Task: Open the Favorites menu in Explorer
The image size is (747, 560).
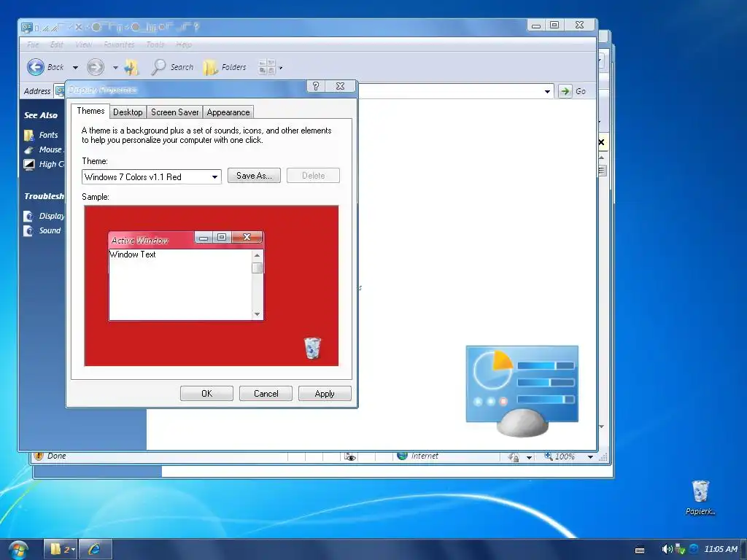Action: (x=119, y=44)
